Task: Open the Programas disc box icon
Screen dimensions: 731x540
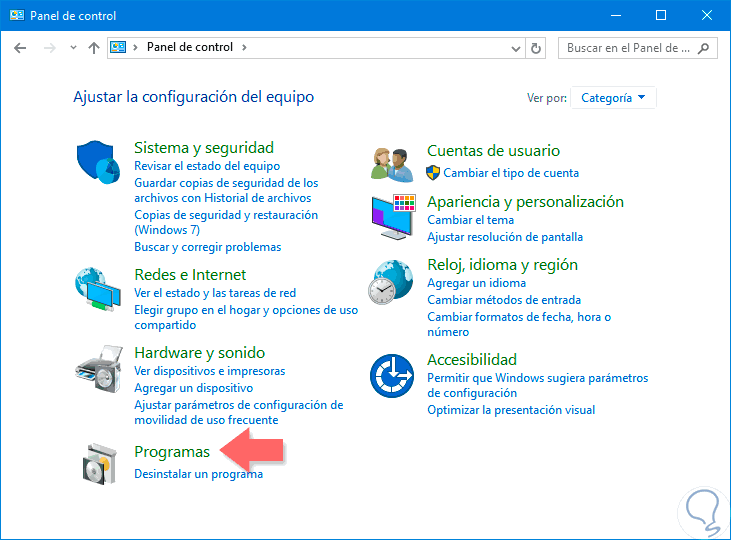Action: point(99,464)
